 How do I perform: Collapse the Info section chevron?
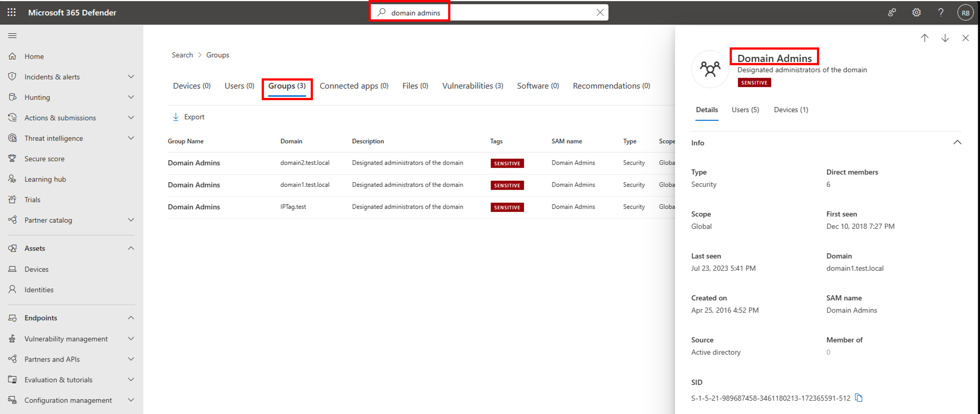point(957,142)
